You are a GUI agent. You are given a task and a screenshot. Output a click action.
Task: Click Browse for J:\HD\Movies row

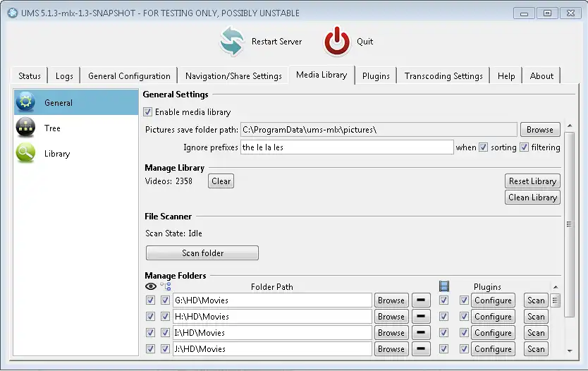pyautogui.click(x=391, y=349)
